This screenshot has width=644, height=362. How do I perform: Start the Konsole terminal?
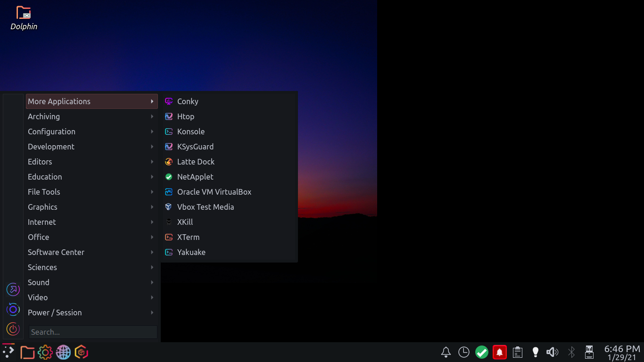point(229,132)
